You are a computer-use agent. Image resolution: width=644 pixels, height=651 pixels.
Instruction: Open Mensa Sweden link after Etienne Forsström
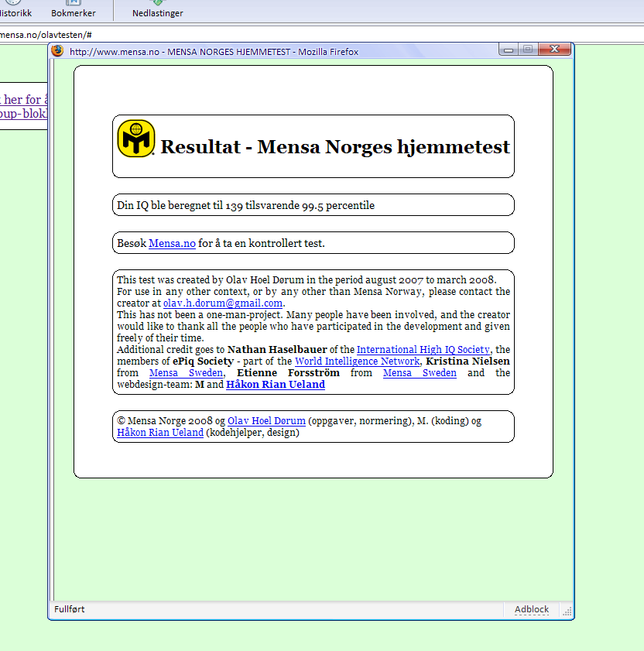point(420,373)
